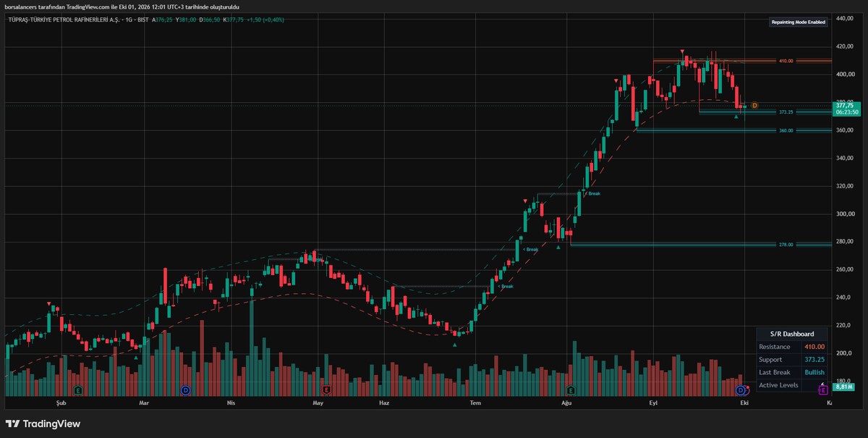The height and width of the screenshot is (438, 868).
Task: Click the change value +1,50 (+0,40%)
Action: [265, 20]
